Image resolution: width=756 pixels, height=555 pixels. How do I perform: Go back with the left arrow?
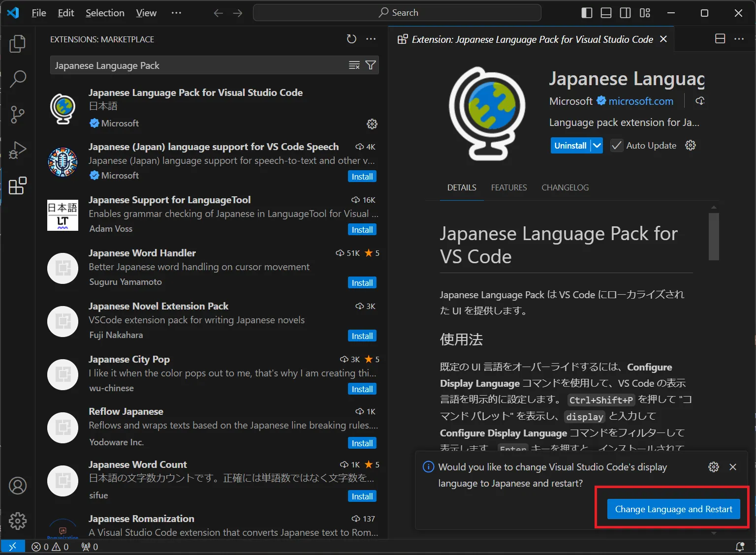pyautogui.click(x=219, y=13)
